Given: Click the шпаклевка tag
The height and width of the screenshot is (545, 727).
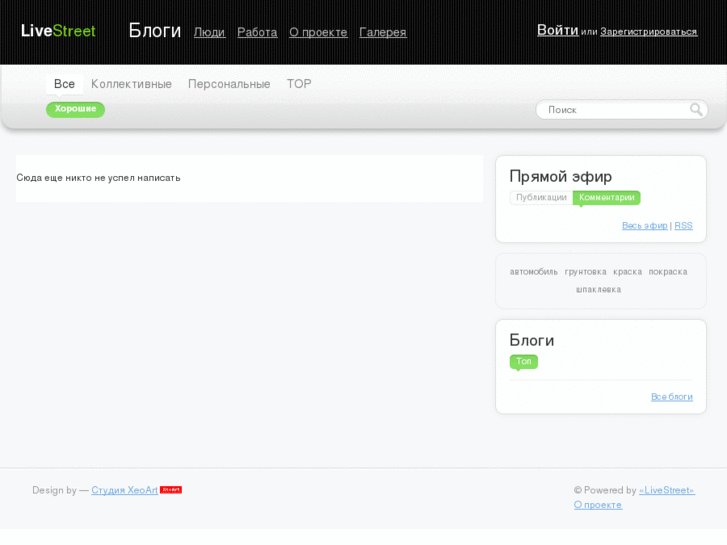Looking at the screenshot, I should [599, 289].
